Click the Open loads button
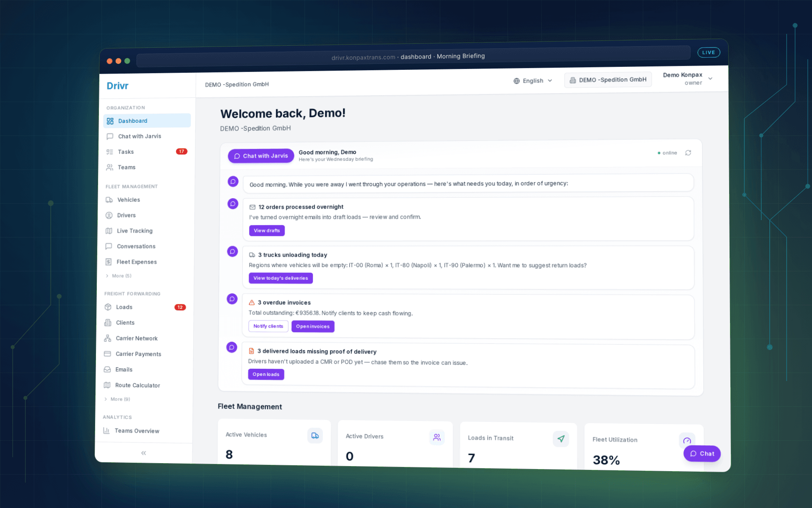 (x=266, y=374)
